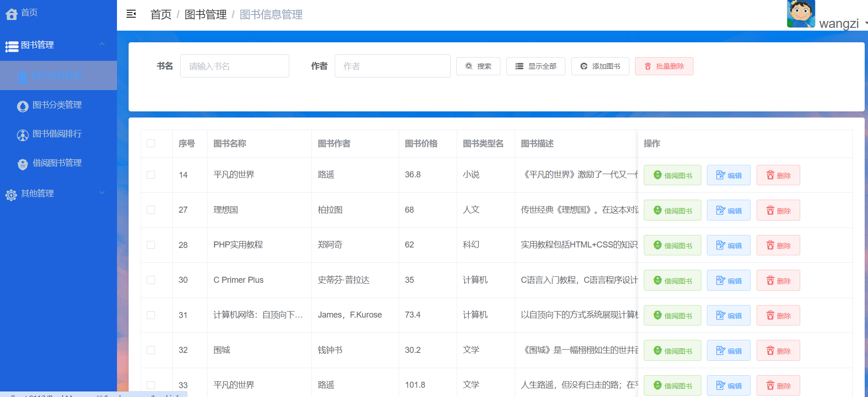Toggle the select-all header checkbox
This screenshot has height=397, width=868.
[x=151, y=143]
